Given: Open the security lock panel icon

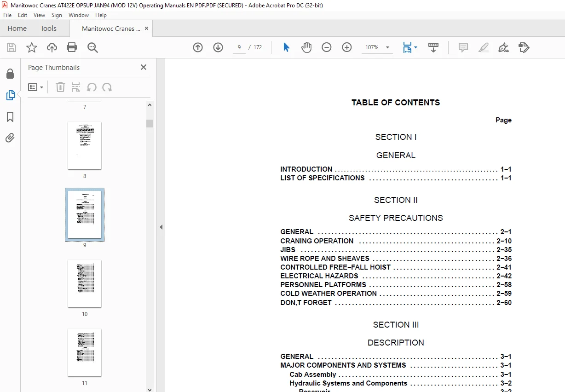Looking at the screenshot, I should [x=10, y=74].
